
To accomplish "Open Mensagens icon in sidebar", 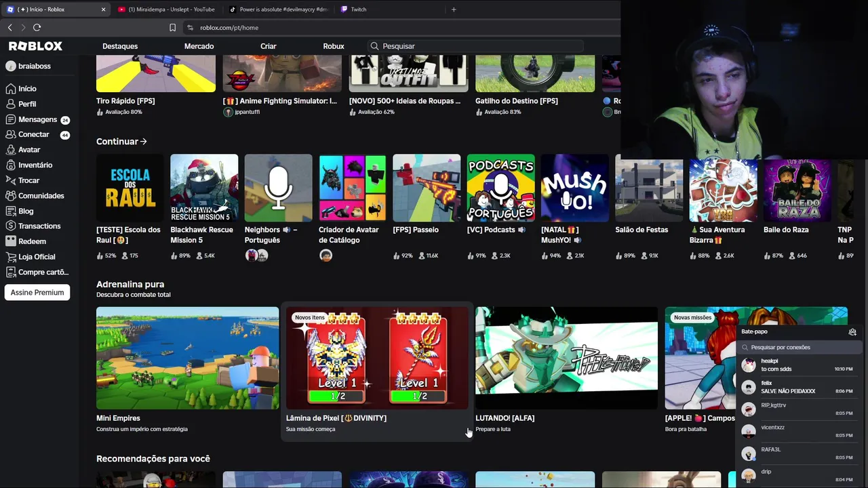I will pos(10,119).
